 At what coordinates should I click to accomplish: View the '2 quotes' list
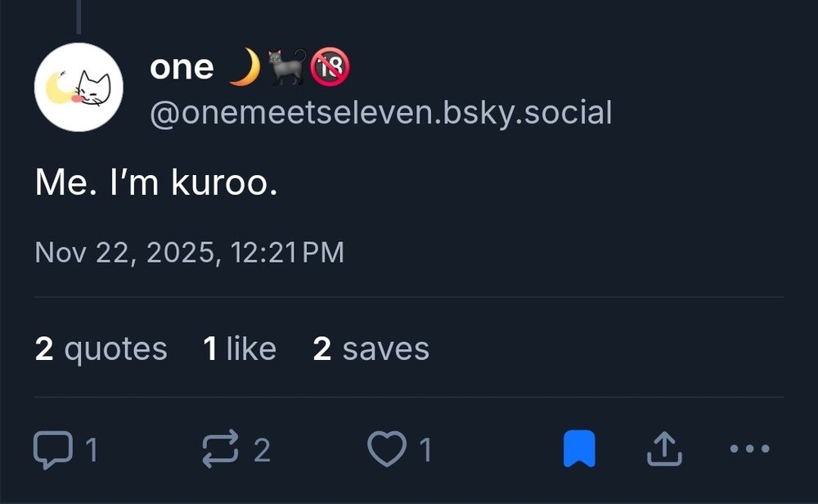tap(100, 347)
